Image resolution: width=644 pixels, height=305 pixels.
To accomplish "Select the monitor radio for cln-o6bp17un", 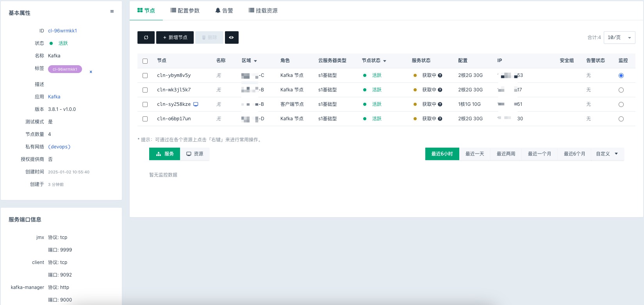I will [x=621, y=119].
